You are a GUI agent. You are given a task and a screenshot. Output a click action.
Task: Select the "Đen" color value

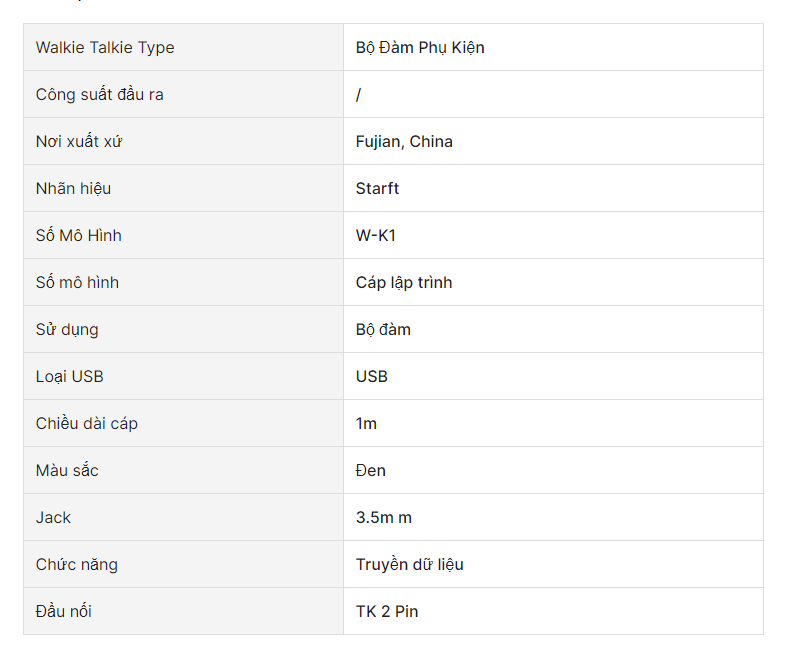tap(371, 471)
